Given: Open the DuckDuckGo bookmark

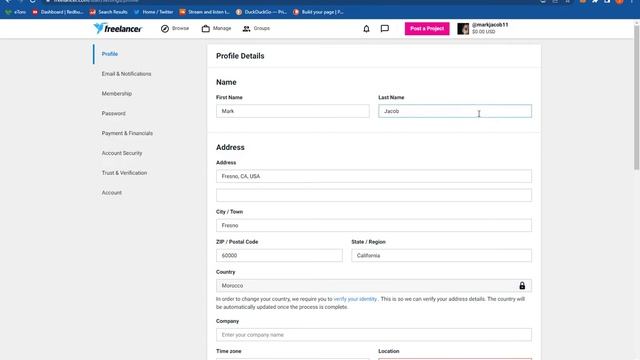Looking at the screenshot, I should coord(261,12).
